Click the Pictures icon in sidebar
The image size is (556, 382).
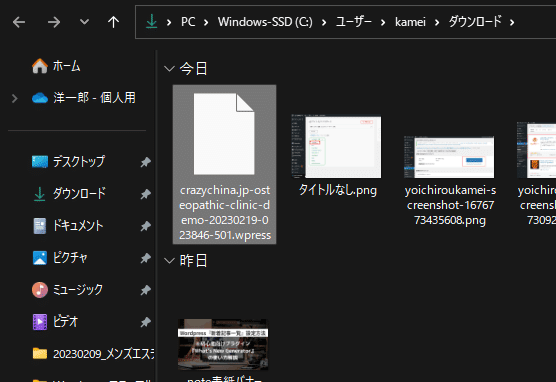pos(40,258)
